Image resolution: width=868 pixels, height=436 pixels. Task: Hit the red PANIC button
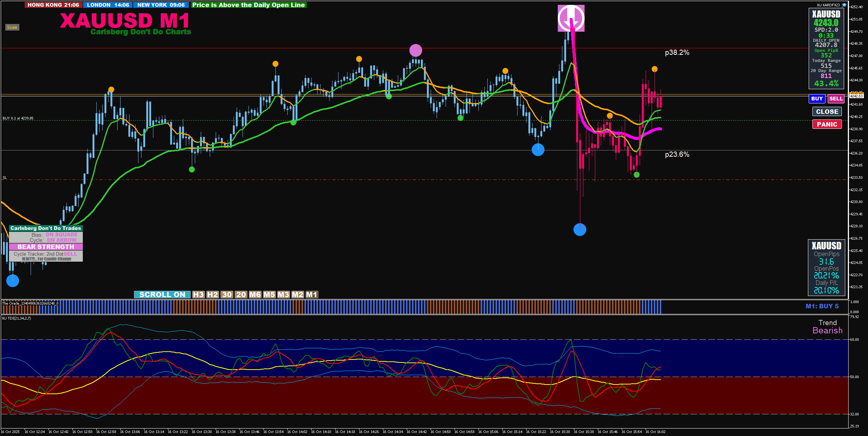click(827, 124)
